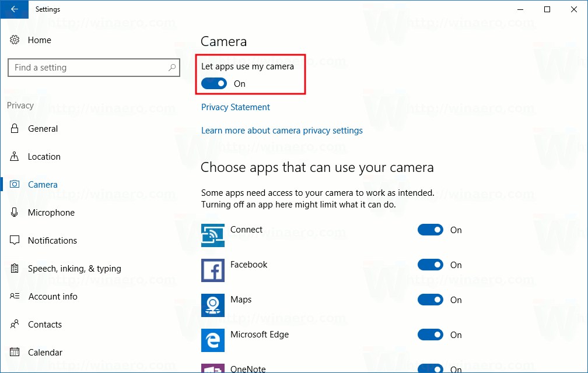Image resolution: width=588 pixels, height=373 pixels.
Task: Click the Find a setting search box
Action: pos(87,68)
